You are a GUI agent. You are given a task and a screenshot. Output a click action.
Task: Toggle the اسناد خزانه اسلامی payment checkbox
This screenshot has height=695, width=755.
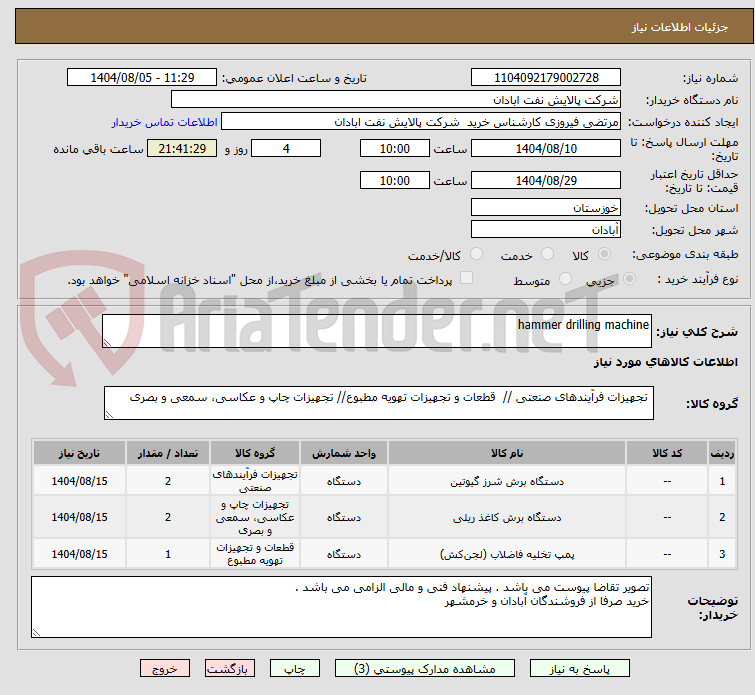(466, 279)
